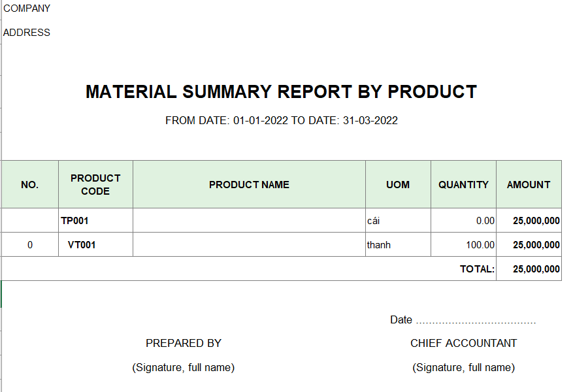573x392 pixels.
Task: Click the CHIEF ACCOUNTANT label
Action: pos(463,344)
